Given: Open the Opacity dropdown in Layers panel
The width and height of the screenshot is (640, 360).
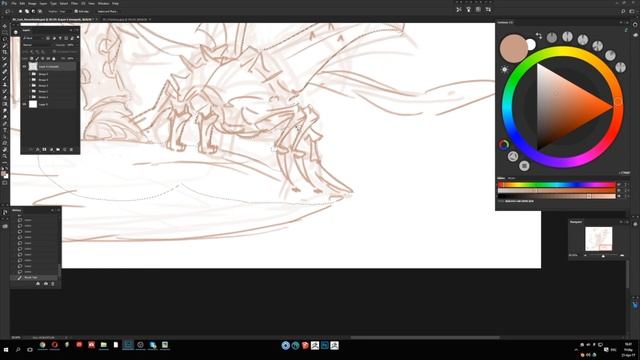Looking at the screenshot, I should tap(71, 45).
